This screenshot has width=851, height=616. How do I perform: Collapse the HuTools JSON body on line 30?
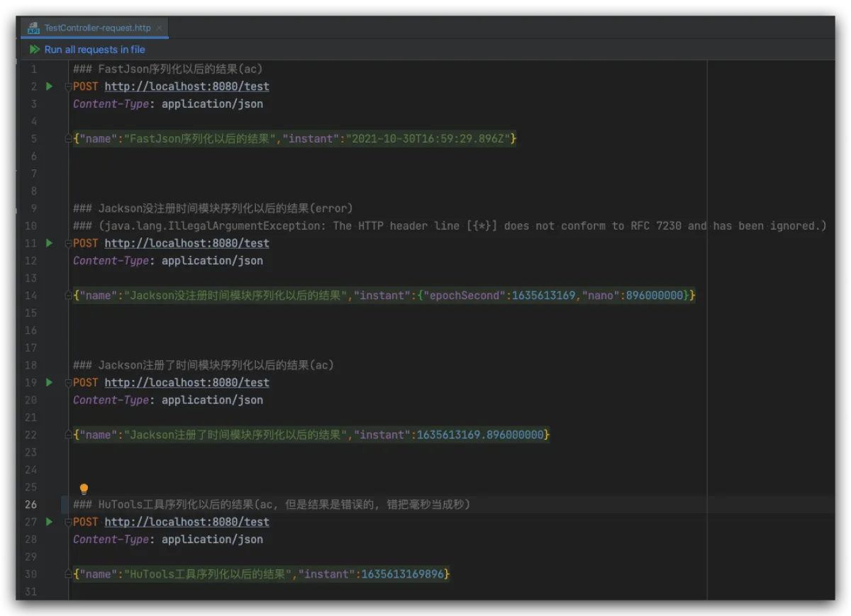(69, 575)
